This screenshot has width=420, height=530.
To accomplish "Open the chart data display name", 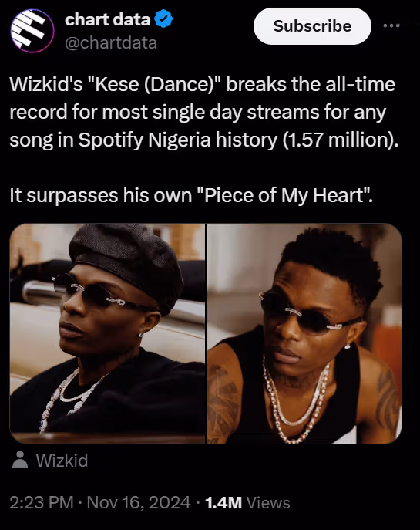I will (107, 19).
